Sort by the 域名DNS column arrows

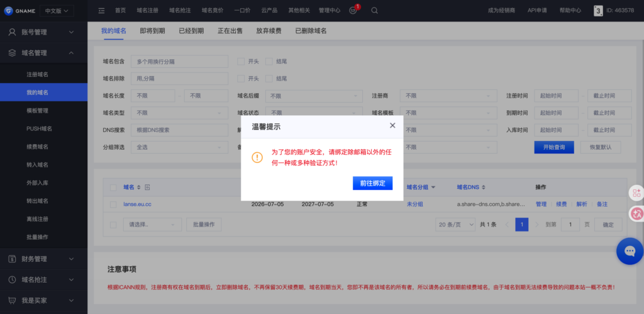pos(484,187)
